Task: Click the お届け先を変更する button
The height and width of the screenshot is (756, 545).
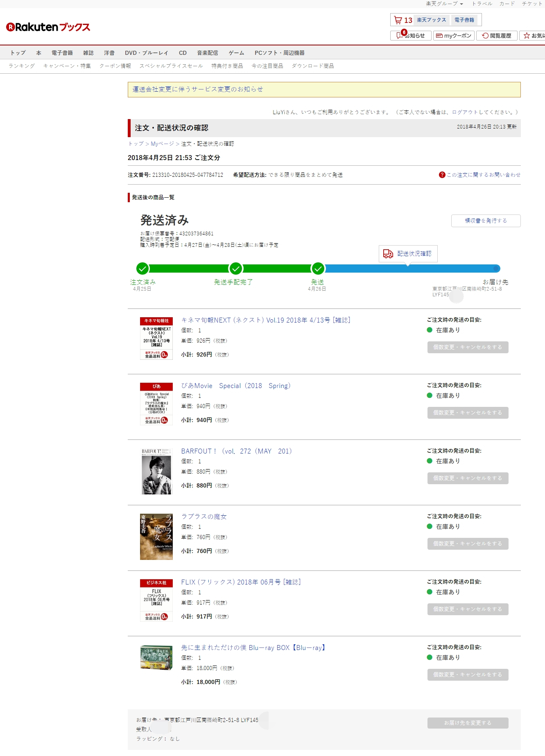Action: [x=468, y=723]
